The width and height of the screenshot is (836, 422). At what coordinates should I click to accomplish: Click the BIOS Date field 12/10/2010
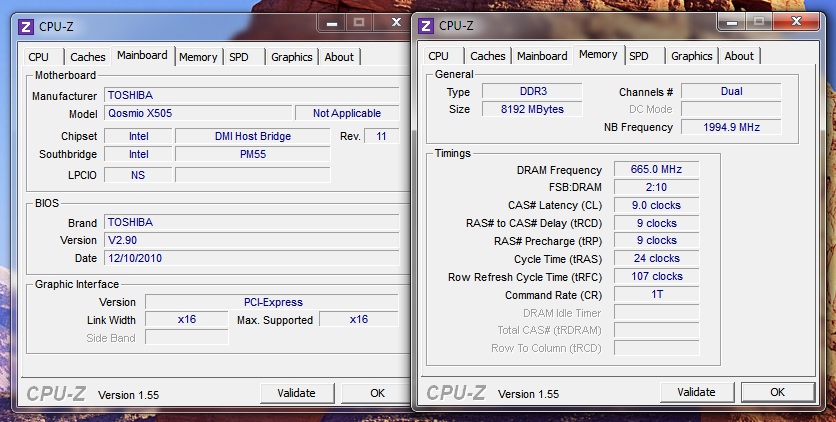coord(252,258)
